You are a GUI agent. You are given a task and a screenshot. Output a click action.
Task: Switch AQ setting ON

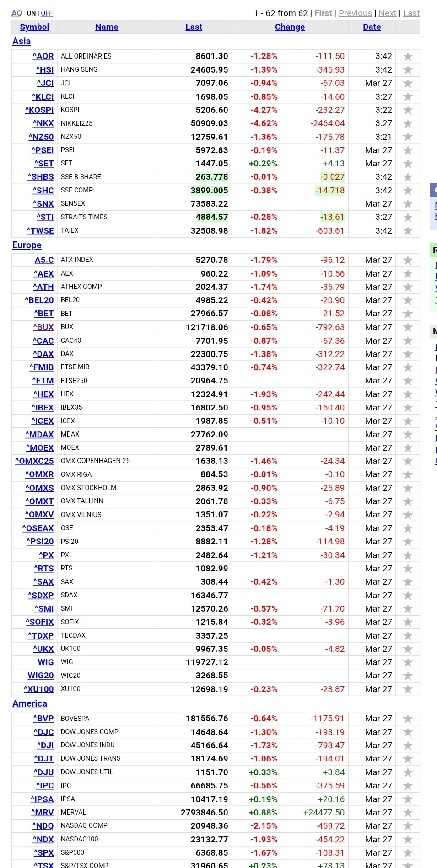pos(31,13)
